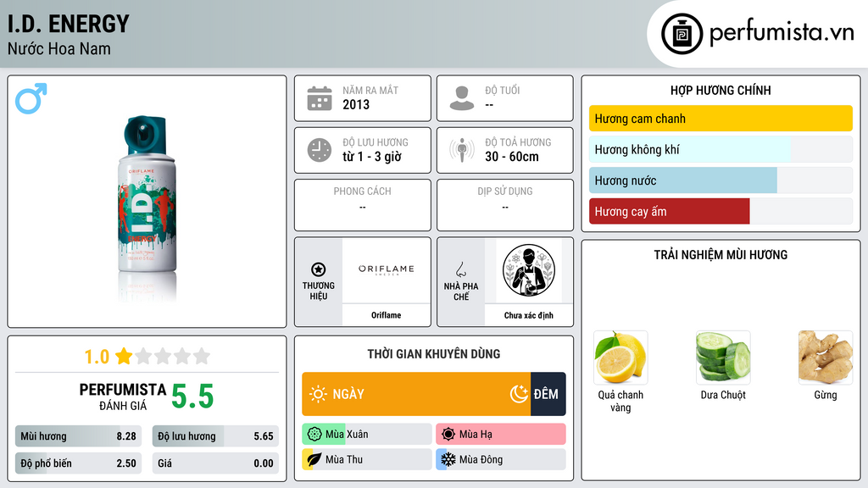Image resolution: width=868 pixels, height=488 pixels.
Task: Click the calendar icon beside Năm ra mắt
Action: point(320,98)
